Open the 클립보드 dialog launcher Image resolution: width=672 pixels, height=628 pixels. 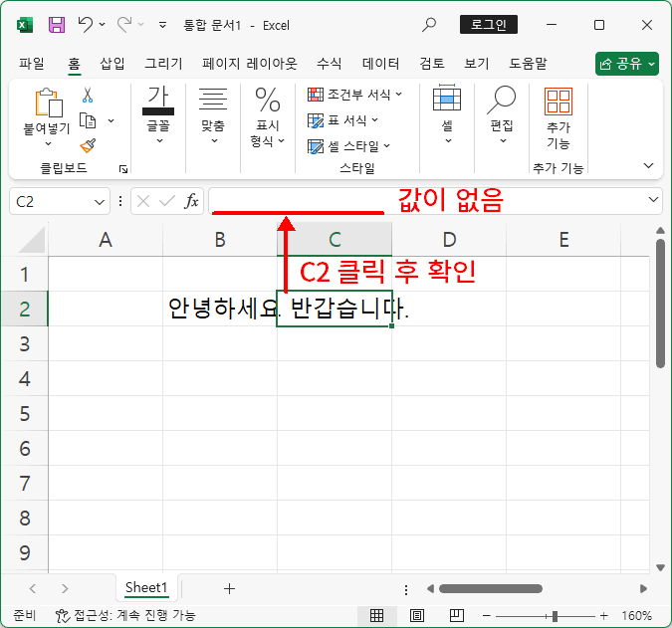tap(123, 169)
